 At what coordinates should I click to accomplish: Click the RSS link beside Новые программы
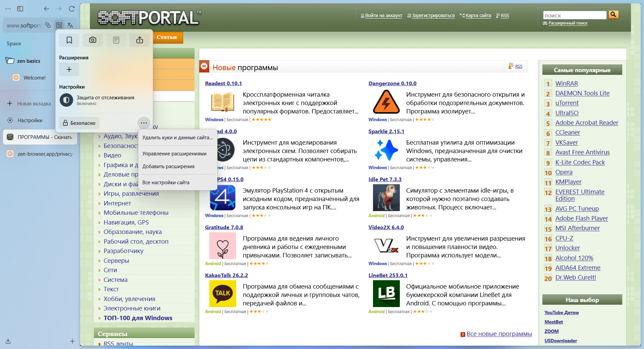pyautogui.click(x=519, y=66)
